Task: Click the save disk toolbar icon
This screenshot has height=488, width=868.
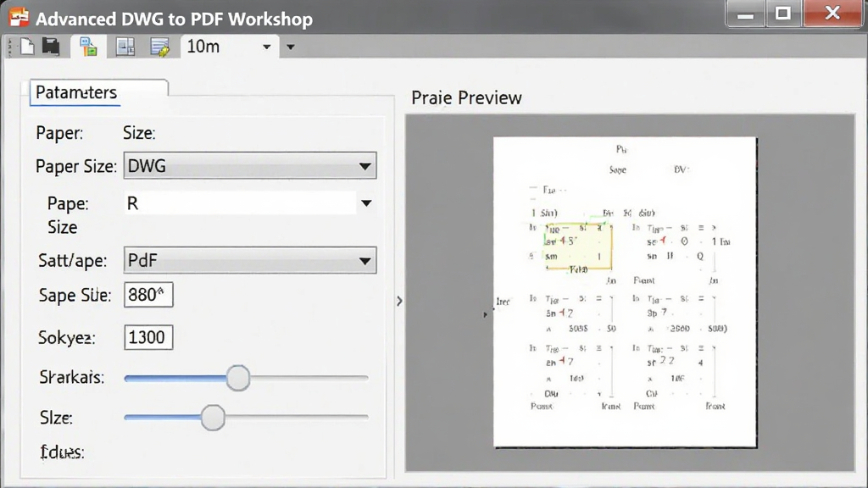Action: pyautogui.click(x=51, y=47)
